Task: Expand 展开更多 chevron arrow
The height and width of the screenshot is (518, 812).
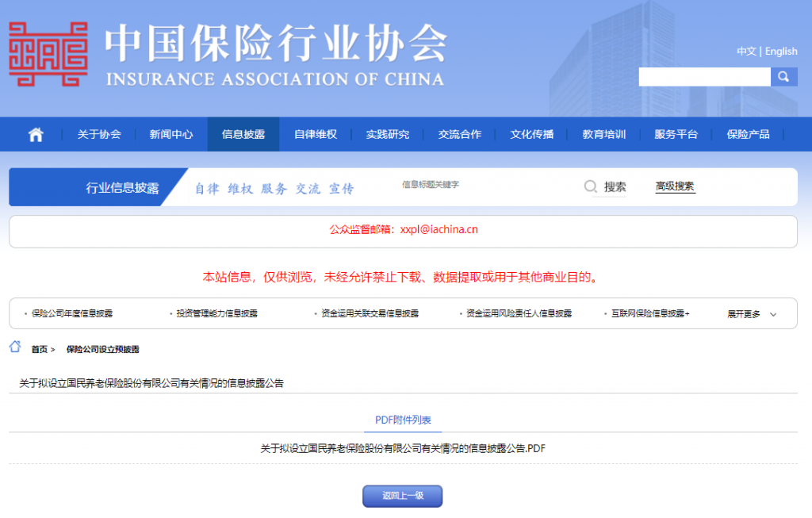Action: (773, 314)
